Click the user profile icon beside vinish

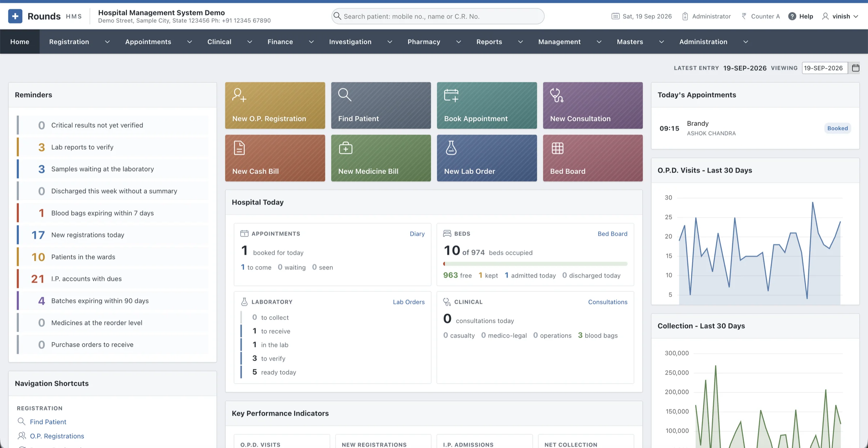pyautogui.click(x=825, y=16)
